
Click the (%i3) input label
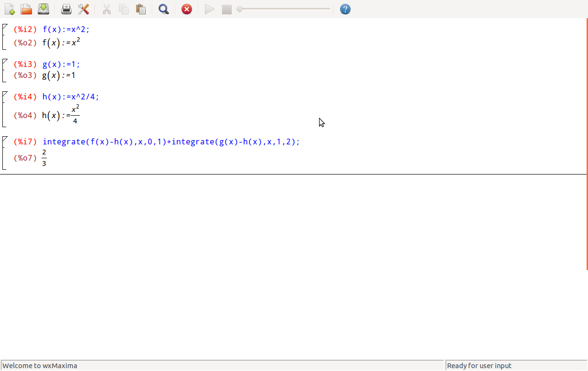coord(25,64)
